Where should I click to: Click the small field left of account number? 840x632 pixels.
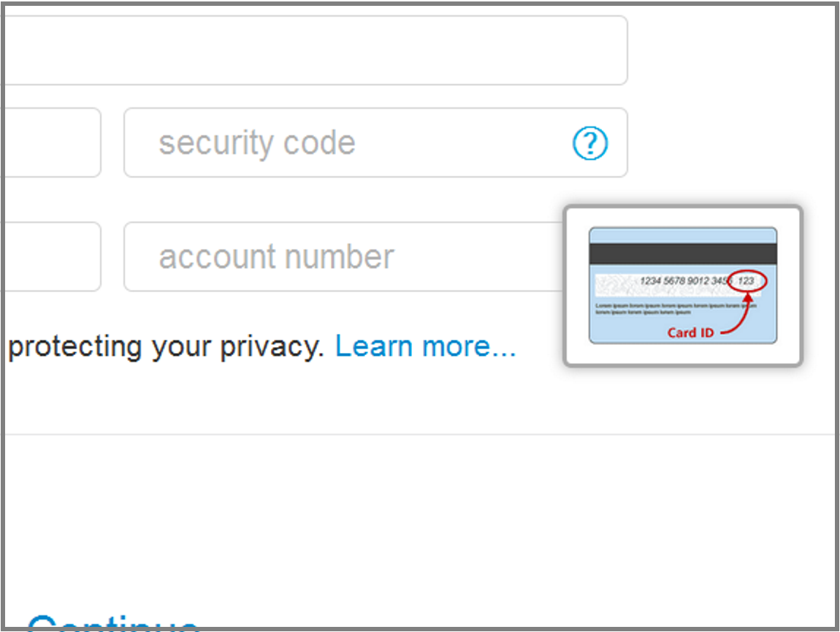click(x=47, y=256)
